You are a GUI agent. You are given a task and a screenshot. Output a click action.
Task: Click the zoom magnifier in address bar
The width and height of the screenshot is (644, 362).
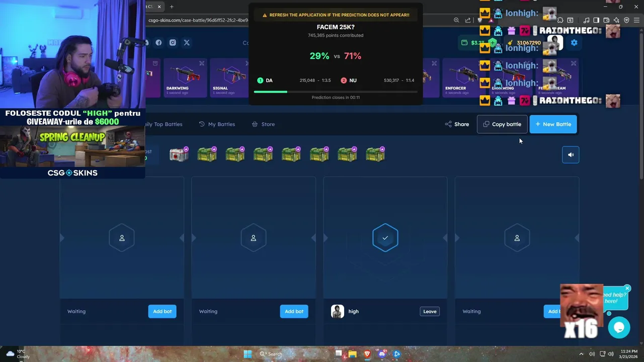(456, 20)
